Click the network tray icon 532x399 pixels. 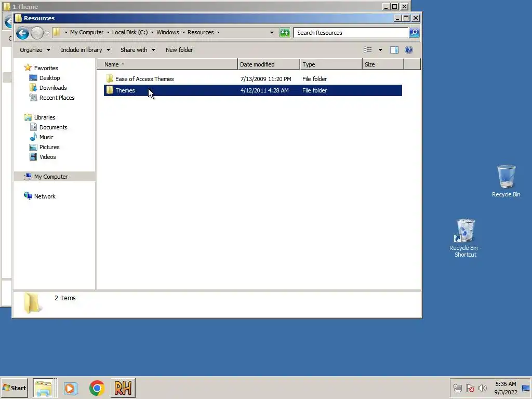457,388
